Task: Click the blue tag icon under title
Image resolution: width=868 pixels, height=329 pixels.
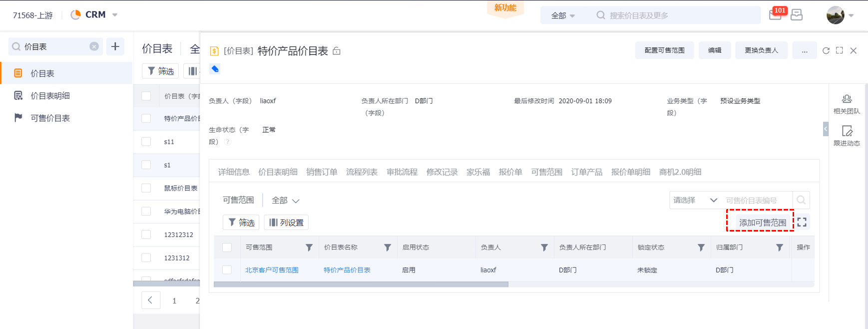Action: [215, 69]
